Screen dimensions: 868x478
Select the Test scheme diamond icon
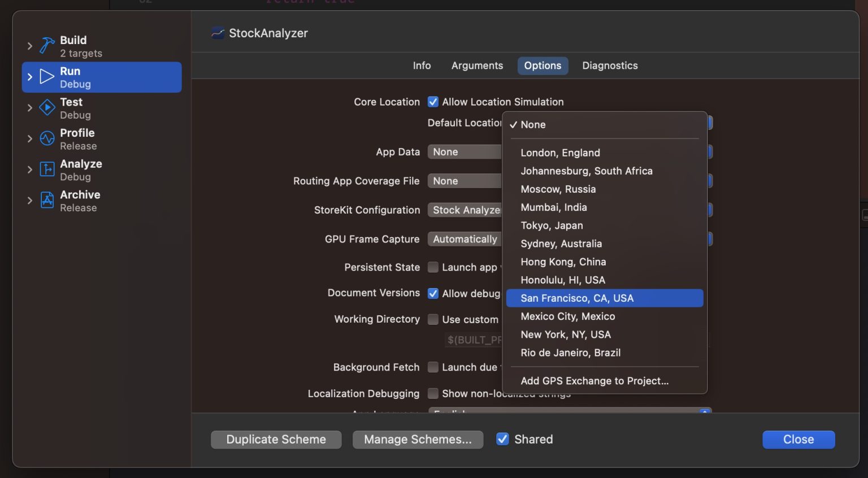[47, 107]
